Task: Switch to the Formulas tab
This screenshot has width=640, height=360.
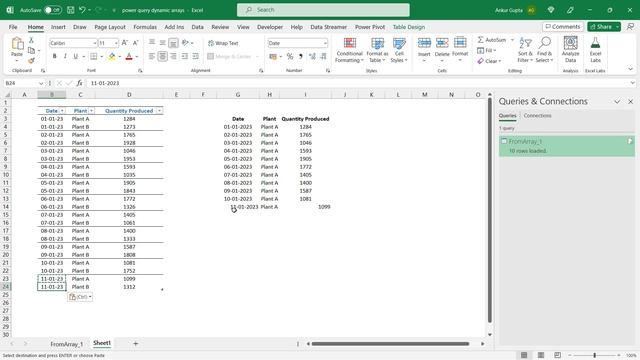Action: pyautogui.click(x=145, y=27)
